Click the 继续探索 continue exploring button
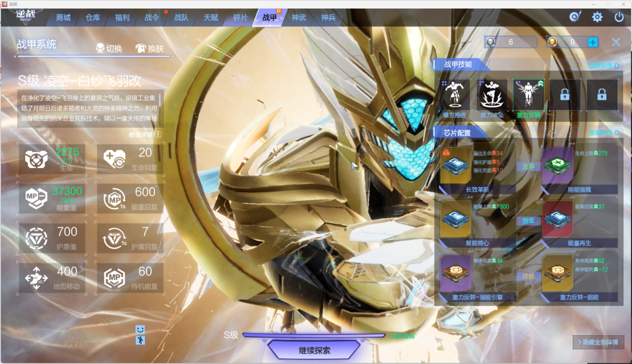632x364 pixels. click(314, 350)
